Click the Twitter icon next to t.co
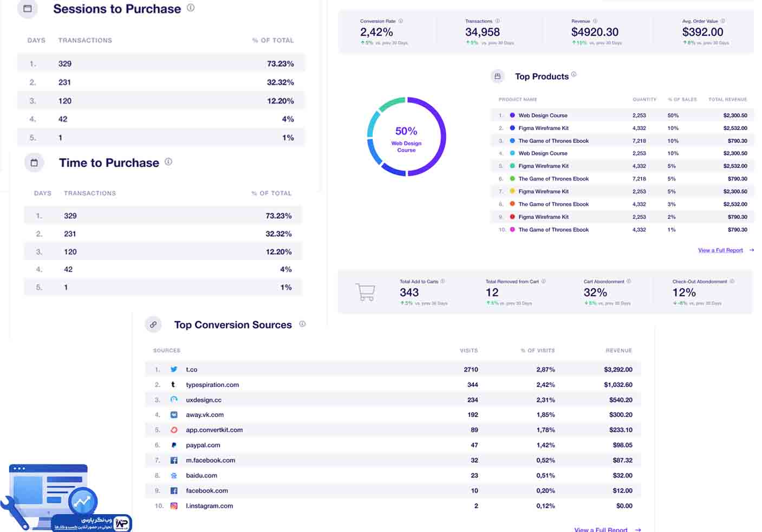Screen dimensions: 762x532 (x=174, y=369)
